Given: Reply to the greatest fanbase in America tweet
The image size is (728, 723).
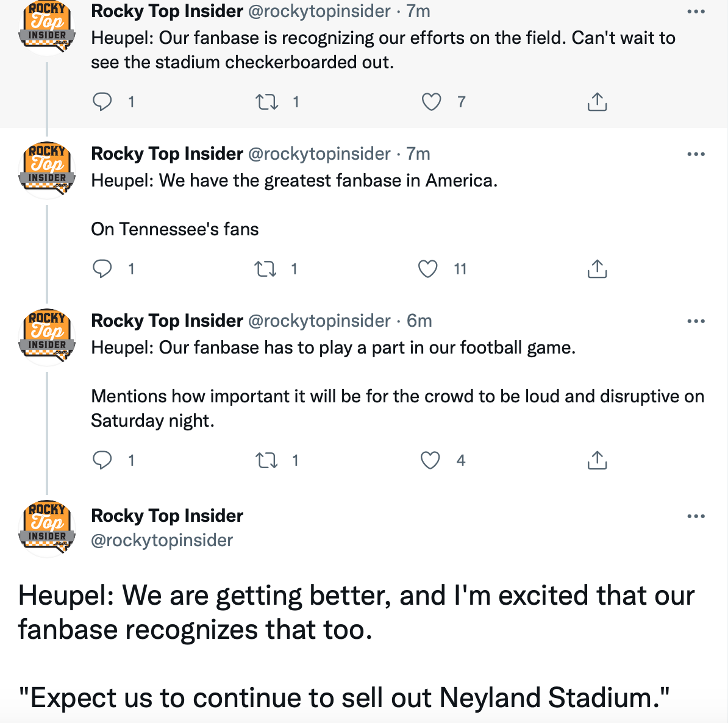Looking at the screenshot, I should click(102, 269).
